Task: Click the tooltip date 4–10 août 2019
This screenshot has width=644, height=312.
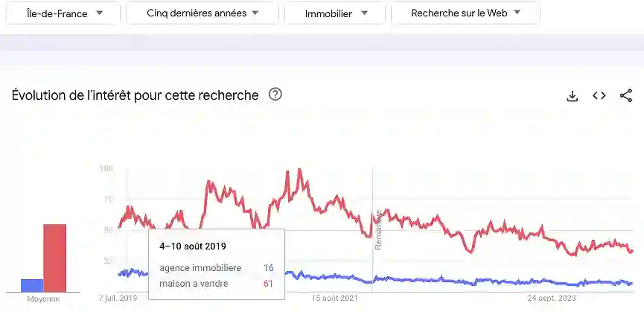Action: tap(193, 246)
